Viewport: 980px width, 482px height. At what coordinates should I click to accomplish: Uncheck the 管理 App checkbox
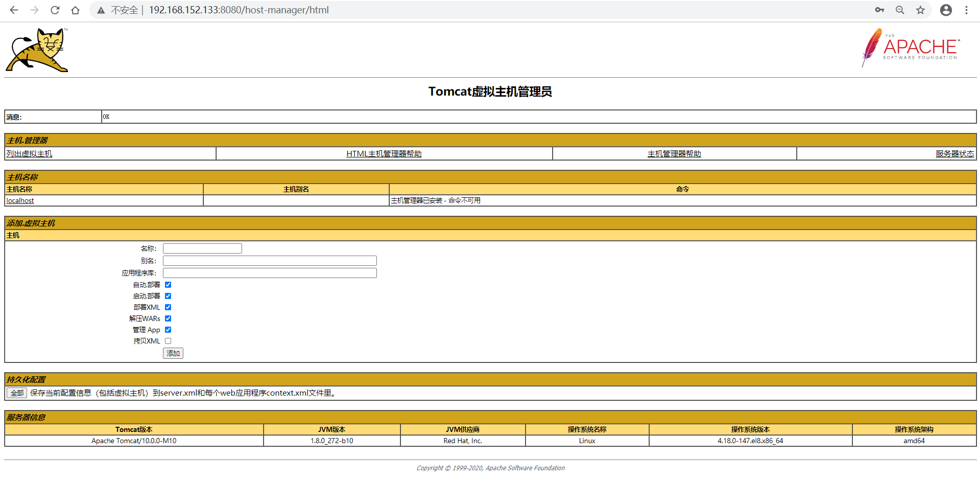[x=168, y=330]
